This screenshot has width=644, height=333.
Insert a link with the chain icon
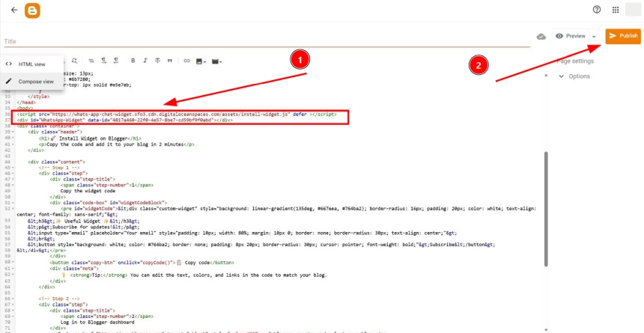tap(187, 61)
